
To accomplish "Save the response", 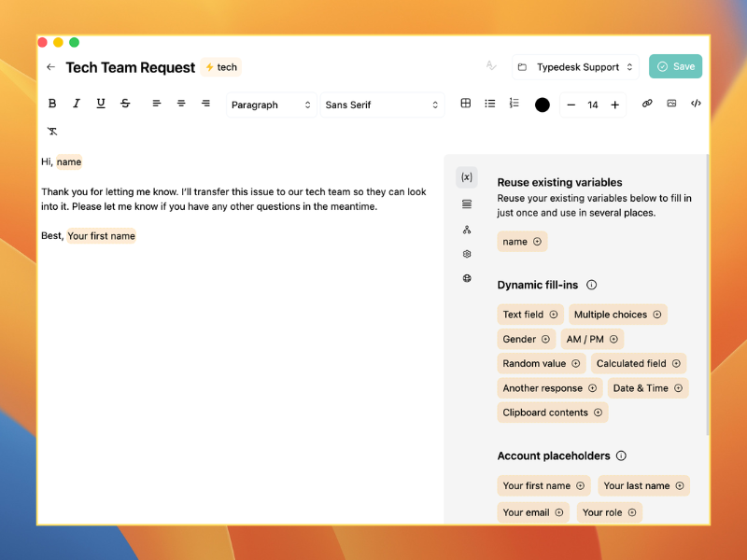I will point(675,66).
